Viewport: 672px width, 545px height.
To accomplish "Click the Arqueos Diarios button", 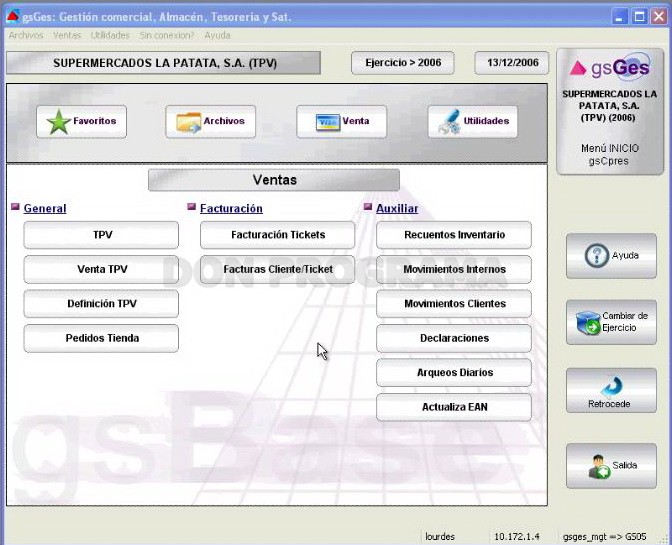I will [x=454, y=372].
